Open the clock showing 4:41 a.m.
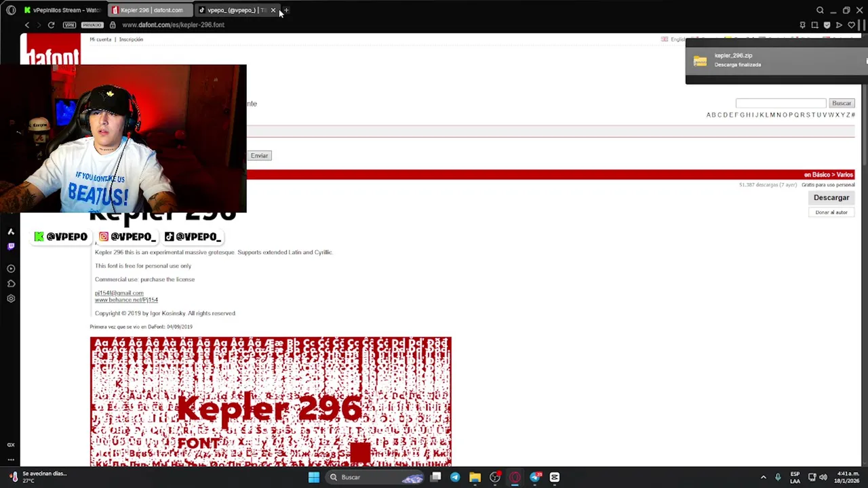868x488 pixels. [x=848, y=477]
